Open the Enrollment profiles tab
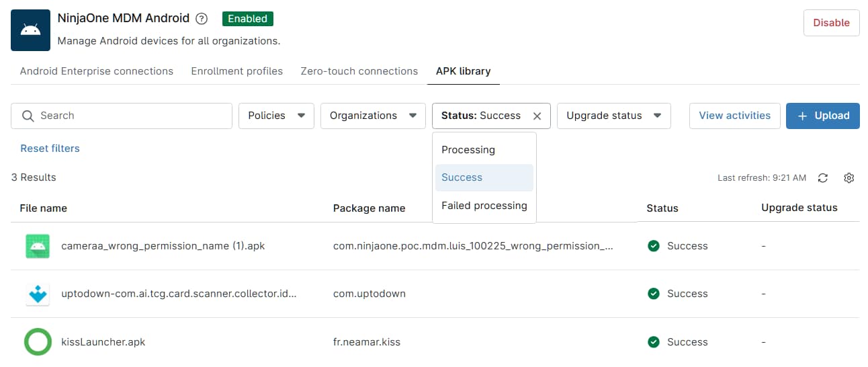868x367 pixels. [237, 71]
